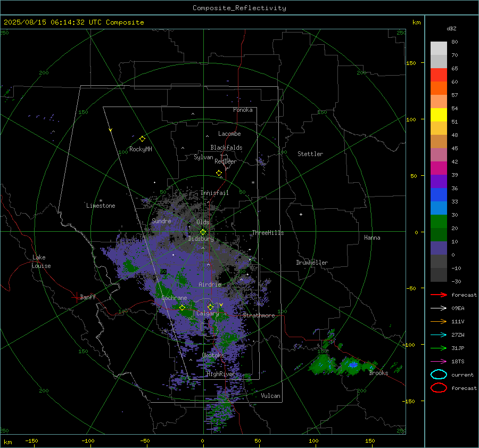Click the red cross marker at Banff
Image resolution: width=479 pixels, height=448 pixels.
[76, 297]
